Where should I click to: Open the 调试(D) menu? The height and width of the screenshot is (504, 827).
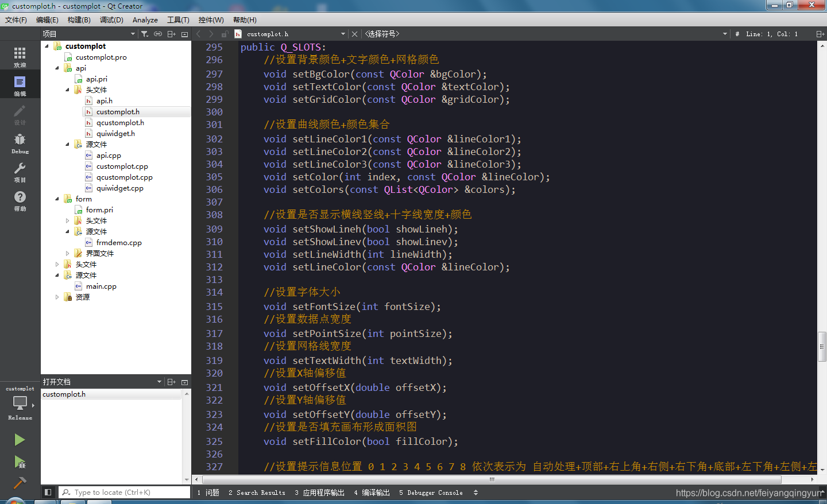coord(111,20)
